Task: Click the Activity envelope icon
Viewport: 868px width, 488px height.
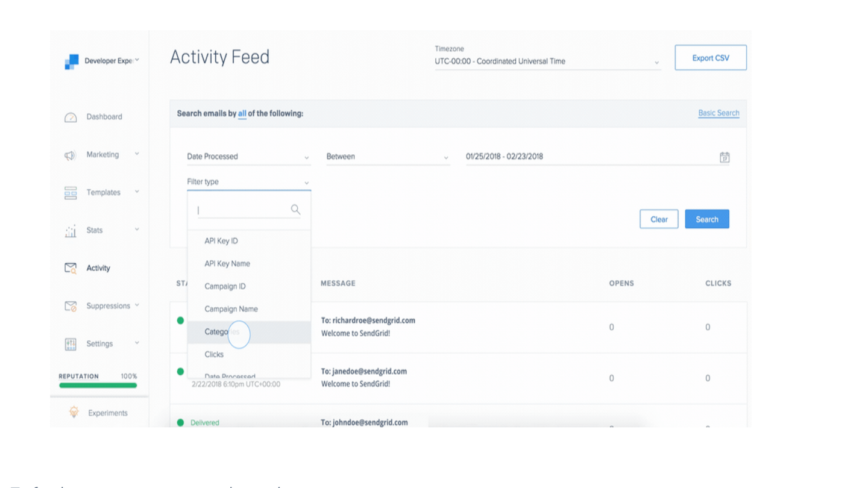Action: click(x=71, y=269)
